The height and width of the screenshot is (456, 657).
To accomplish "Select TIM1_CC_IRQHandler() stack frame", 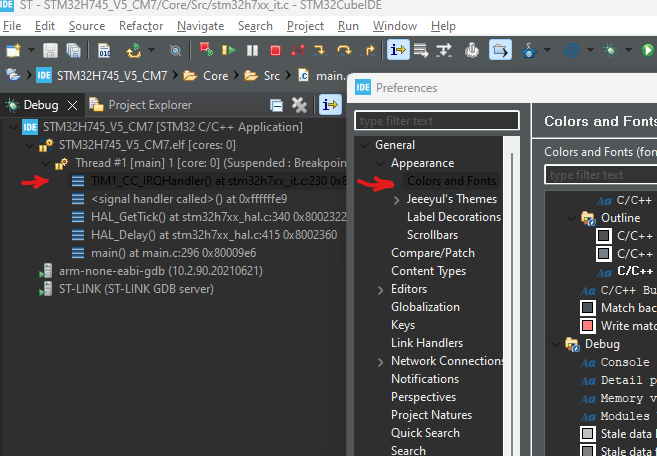I will 207,181.
